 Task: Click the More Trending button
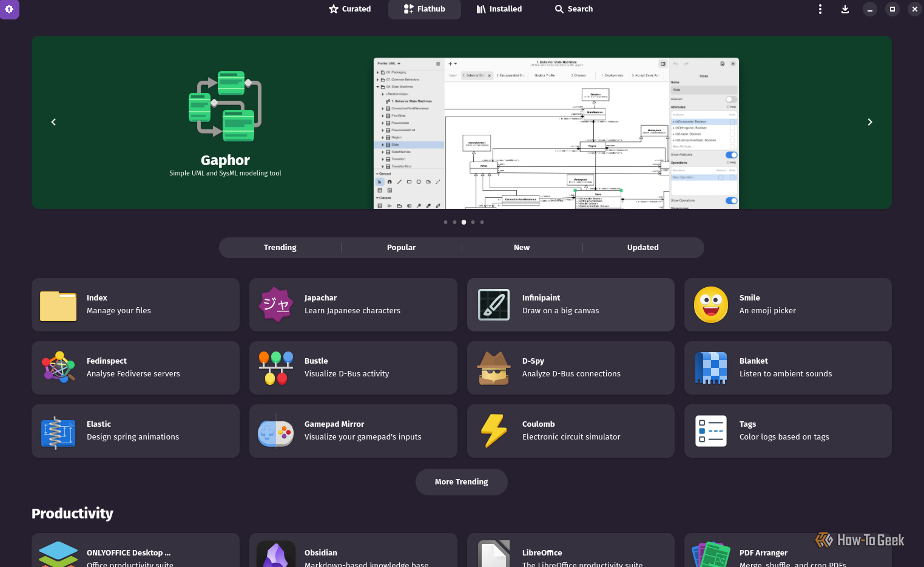[x=461, y=481]
